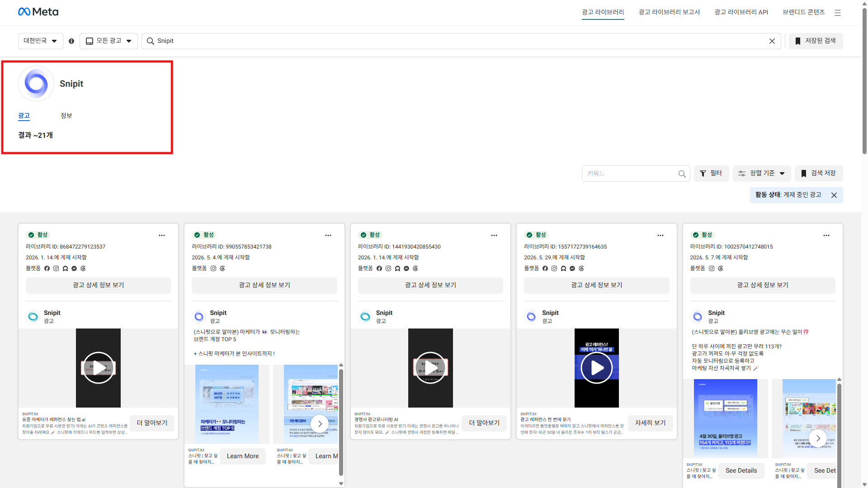868x488 pixels.
Task: Remove the active status filter chip
Action: (834, 195)
